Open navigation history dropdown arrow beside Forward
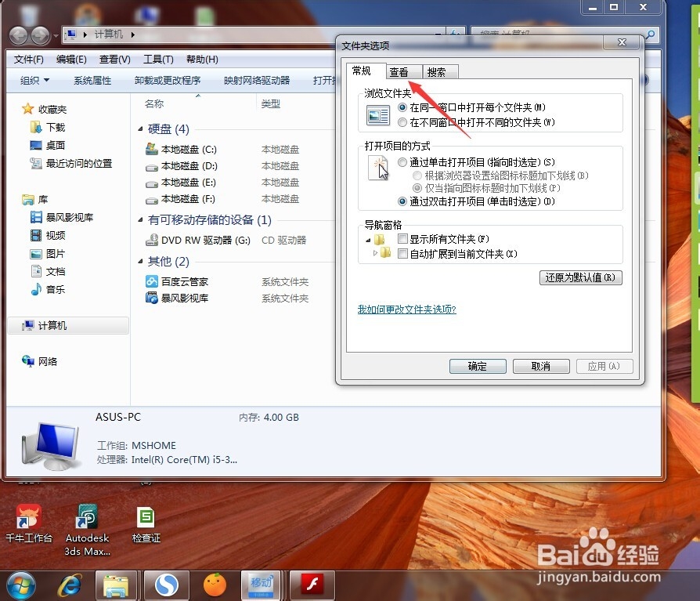The image size is (700, 601). click(x=56, y=35)
